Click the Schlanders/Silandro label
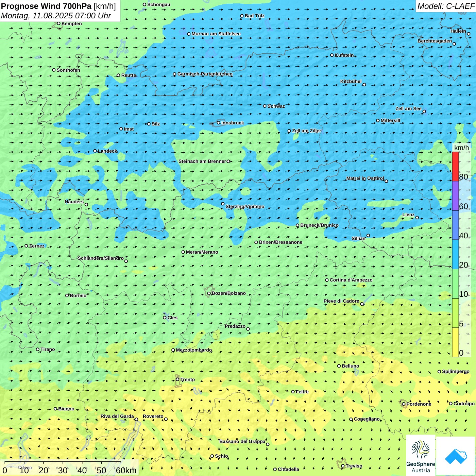The width and height of the screenshot is (476, 476). (101, 258)
